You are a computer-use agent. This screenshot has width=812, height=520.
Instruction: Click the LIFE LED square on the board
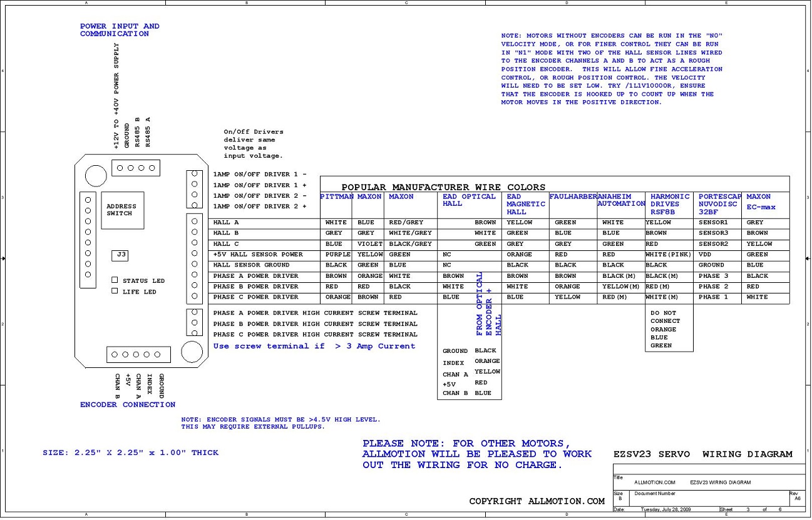coord(115,291)
